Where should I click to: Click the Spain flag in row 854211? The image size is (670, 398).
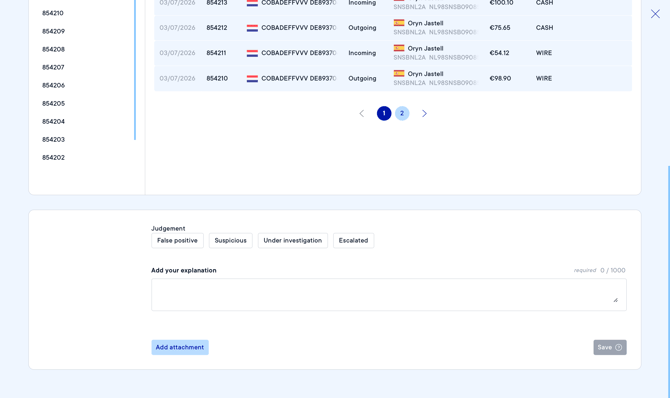pyautogui.click(x=399, y=48)
